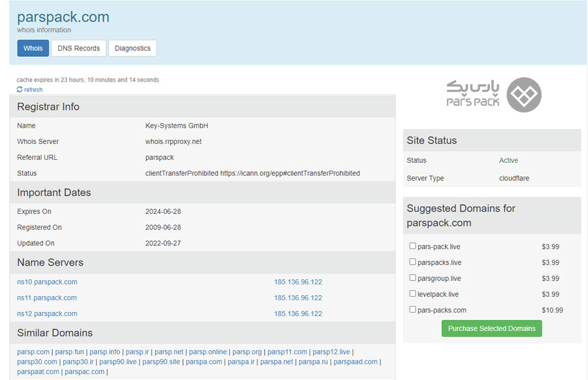This screenshot has width=588, height=380.
Task: Open similar domain parspa.ir
Action: pyautogui.click(x=241, y=362)
